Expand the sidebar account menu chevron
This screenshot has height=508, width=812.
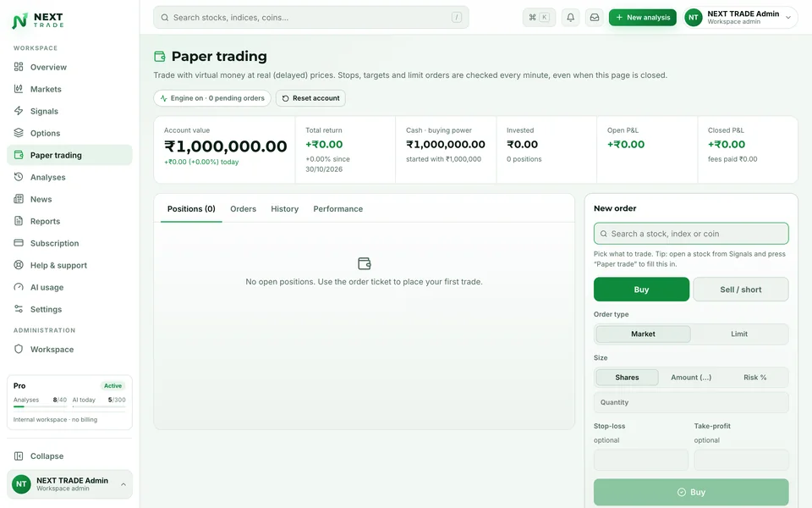[x=123, y=484]
